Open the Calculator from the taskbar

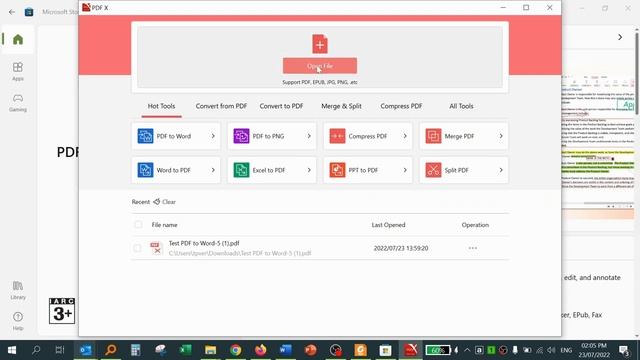[136, 350]
